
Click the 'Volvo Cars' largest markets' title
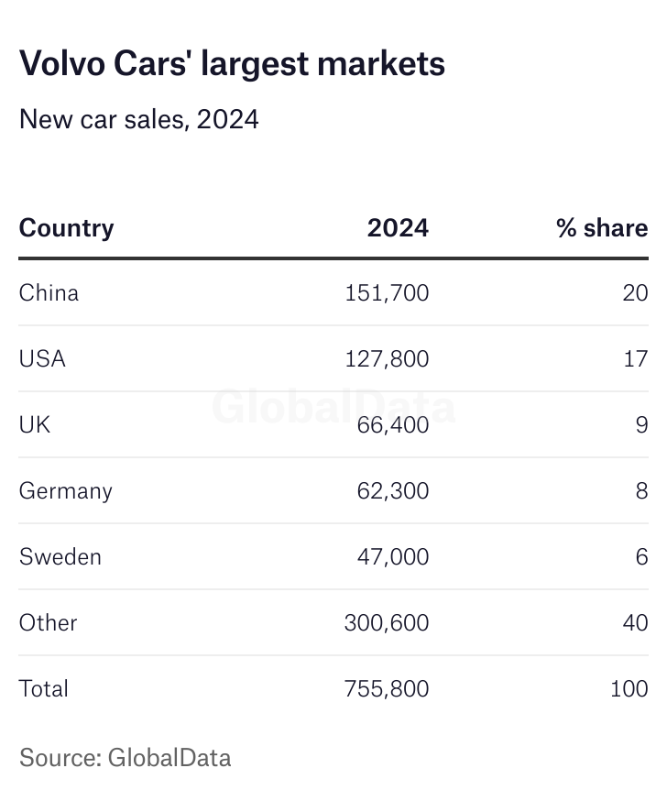pos(232,63)
